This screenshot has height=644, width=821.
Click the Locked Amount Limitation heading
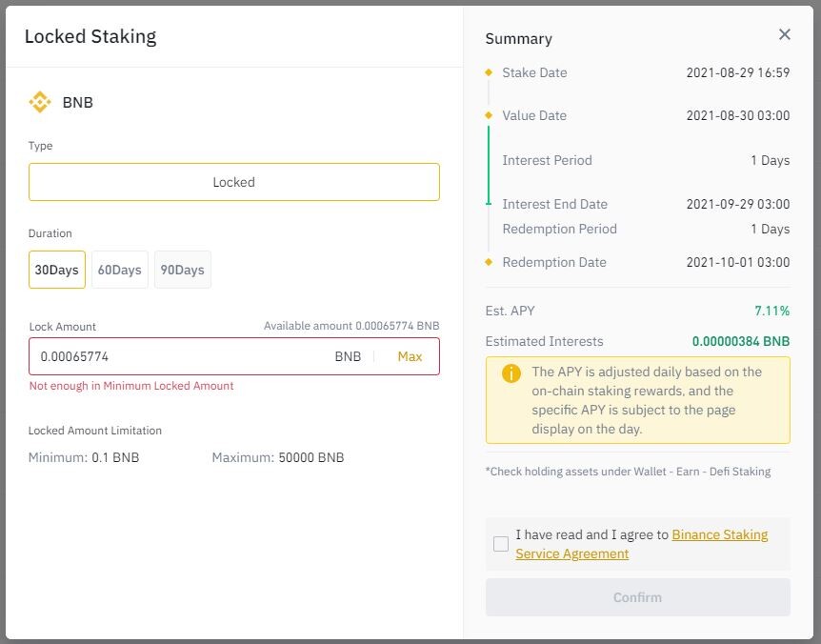point(95,431)
